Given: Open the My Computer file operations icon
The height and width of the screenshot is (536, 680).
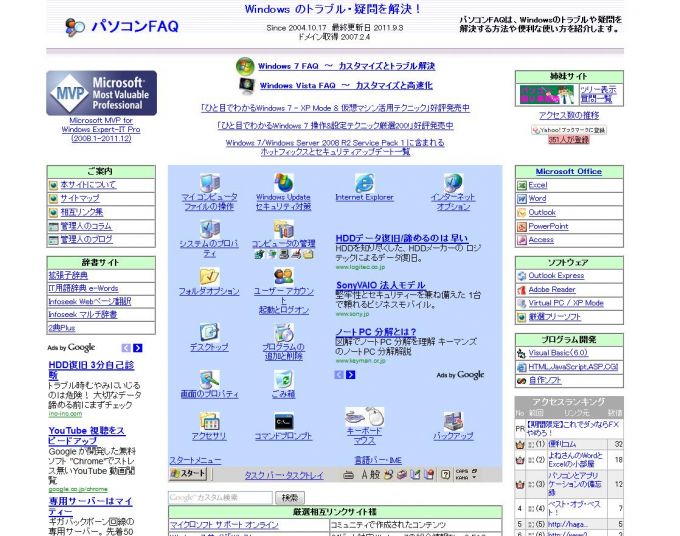Looking at the screenshot, I should [x=210, y=183].
